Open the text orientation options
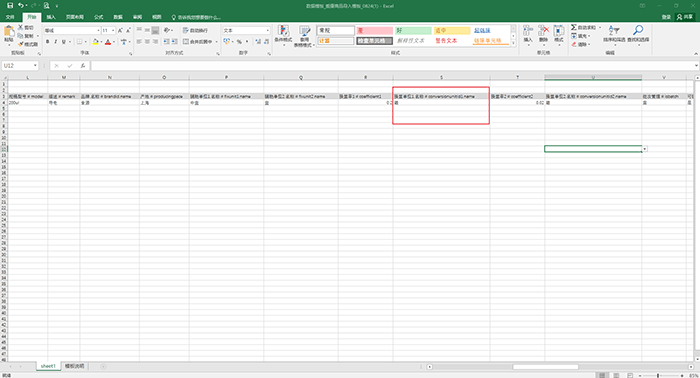 click(167, 30)
